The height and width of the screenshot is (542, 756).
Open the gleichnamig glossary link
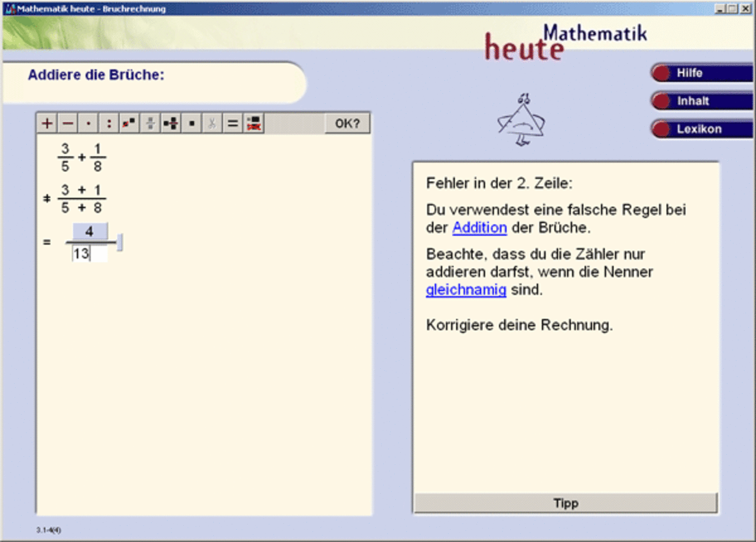(x=466, y=290)
